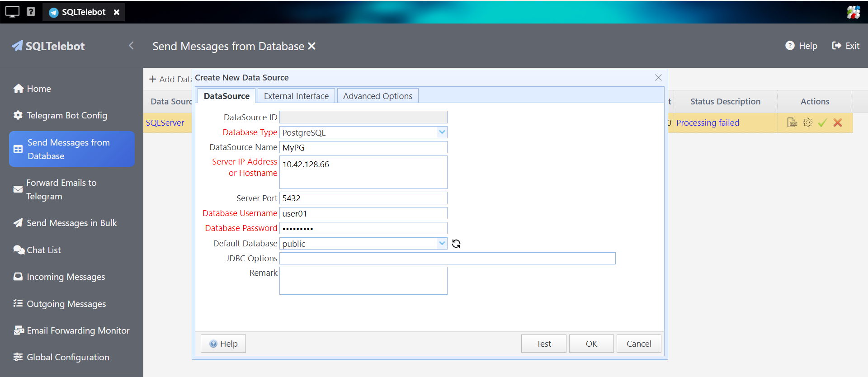Go to Chat List in sidebar
868x377 pixels.
tap(43, 250)
